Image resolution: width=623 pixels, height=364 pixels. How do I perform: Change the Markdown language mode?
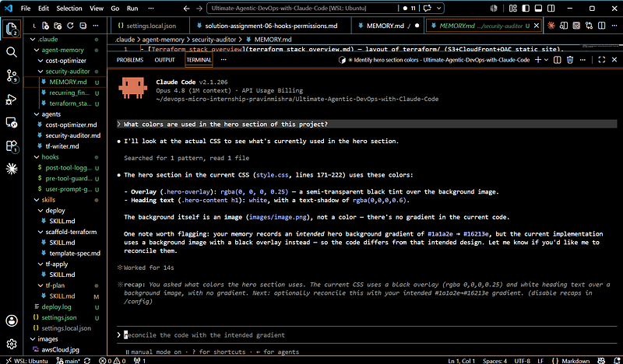pos(575,361)
